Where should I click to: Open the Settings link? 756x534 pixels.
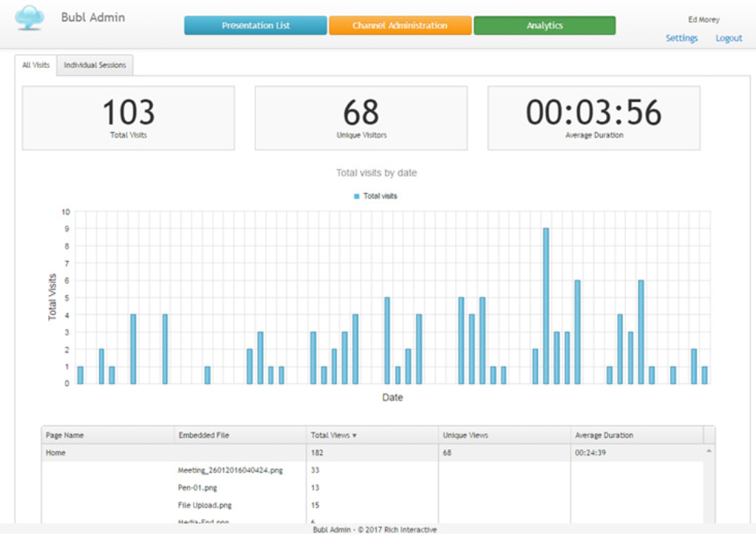coord(682,38)
